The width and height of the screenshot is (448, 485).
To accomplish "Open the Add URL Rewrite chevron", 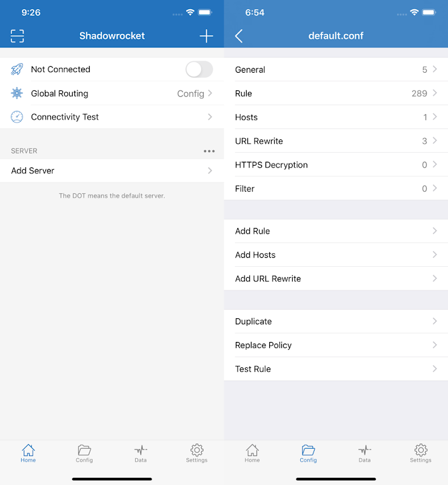I will click(435, 278).
